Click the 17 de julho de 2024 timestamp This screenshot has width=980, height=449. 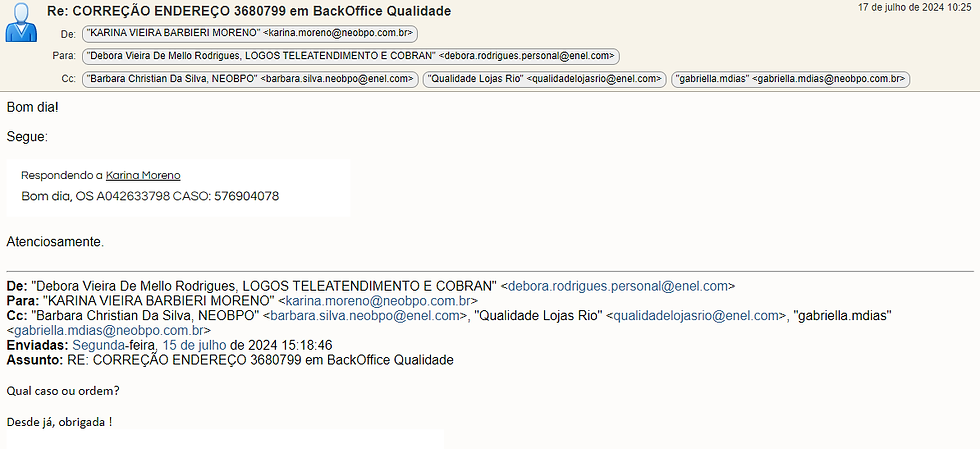click(x=916, y=8)
